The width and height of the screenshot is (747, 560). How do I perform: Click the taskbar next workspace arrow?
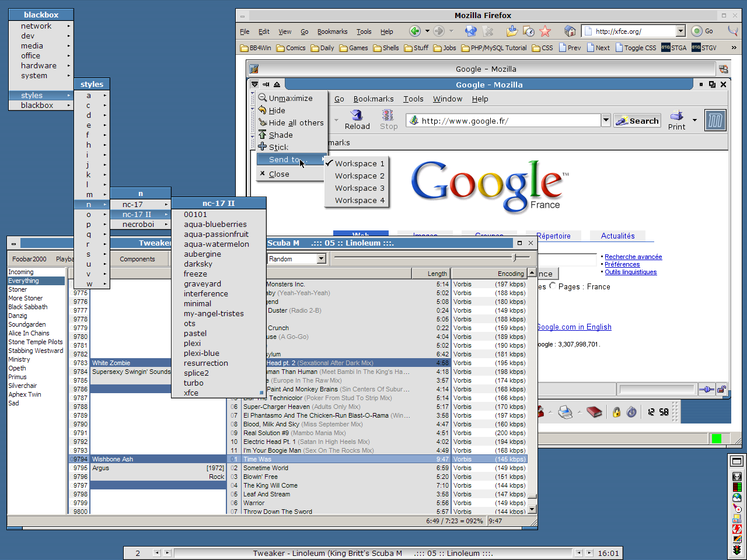click(x=167, y=553)
